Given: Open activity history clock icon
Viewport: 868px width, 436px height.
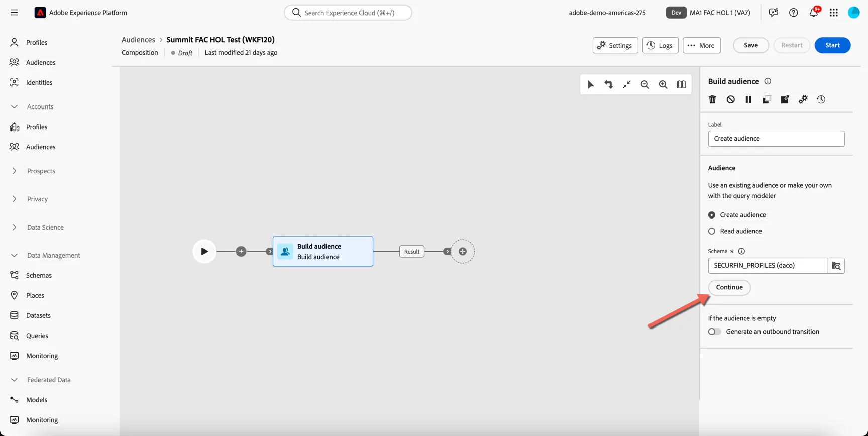Looking at the screenshot, I should 821,99.
